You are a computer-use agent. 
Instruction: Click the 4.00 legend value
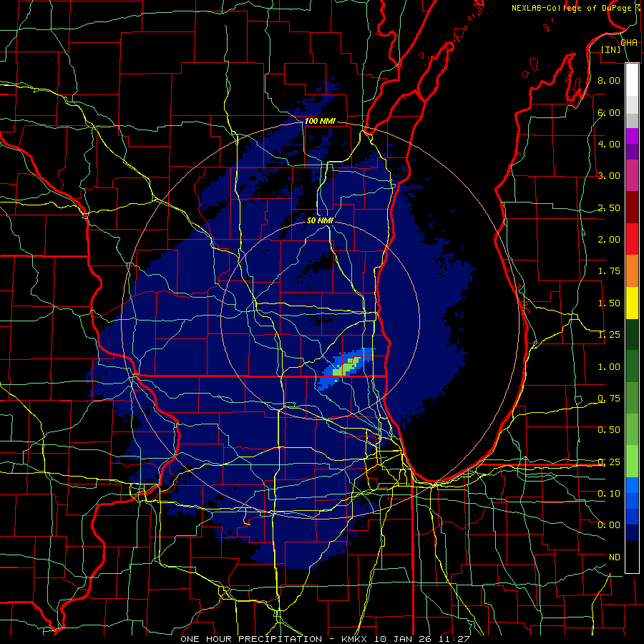(x=608, y=144)
